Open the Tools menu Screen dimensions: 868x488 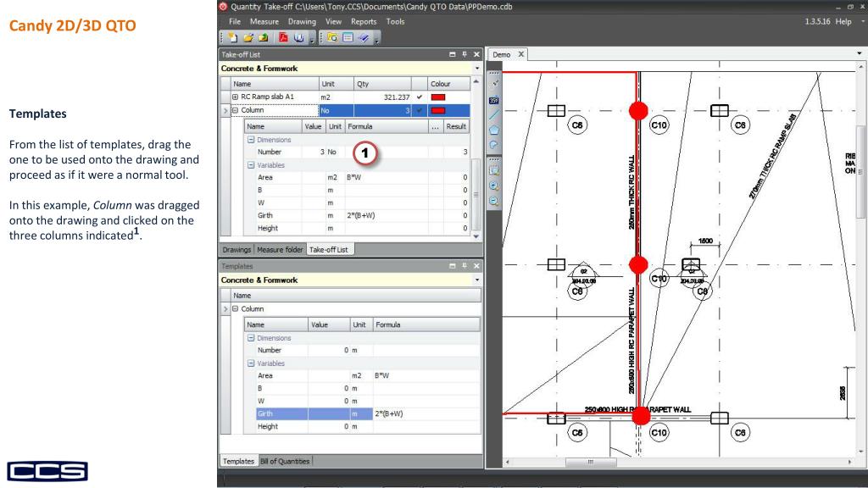pos(395,21)
